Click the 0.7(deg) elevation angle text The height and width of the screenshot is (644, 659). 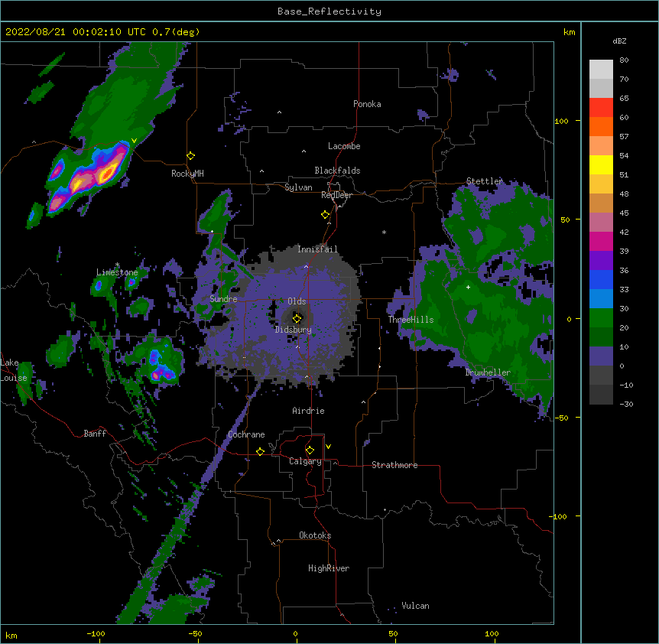[176, 32]
